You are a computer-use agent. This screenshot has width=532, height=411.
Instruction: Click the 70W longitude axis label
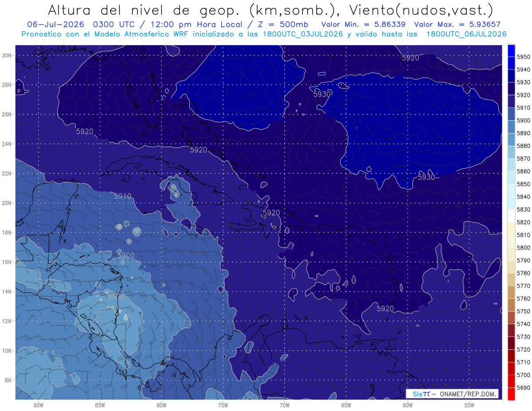(x=285, y=405)
